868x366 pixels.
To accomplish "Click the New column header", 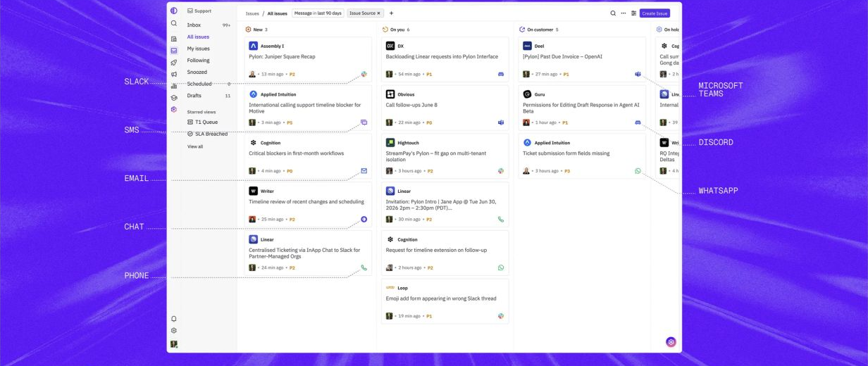I will click(x=256, y=30).
